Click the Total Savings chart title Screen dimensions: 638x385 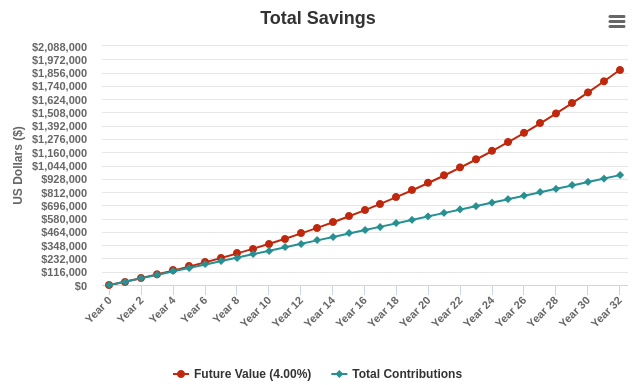pyautogui.click(x=318, y=18)
